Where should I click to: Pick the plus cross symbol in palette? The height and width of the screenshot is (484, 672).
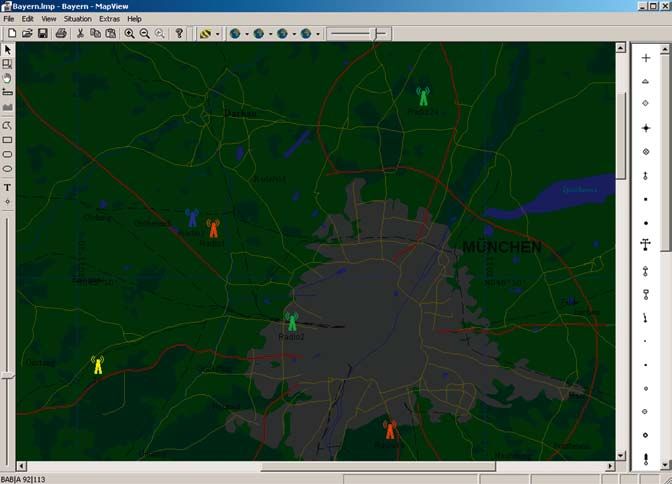[x=646, y=58]
